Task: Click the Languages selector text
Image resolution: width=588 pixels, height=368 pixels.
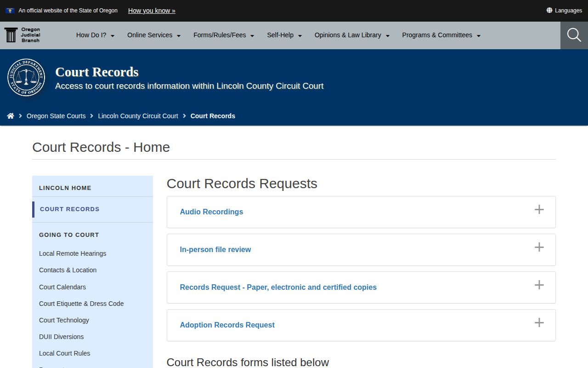Action: [x=568, y=11]
